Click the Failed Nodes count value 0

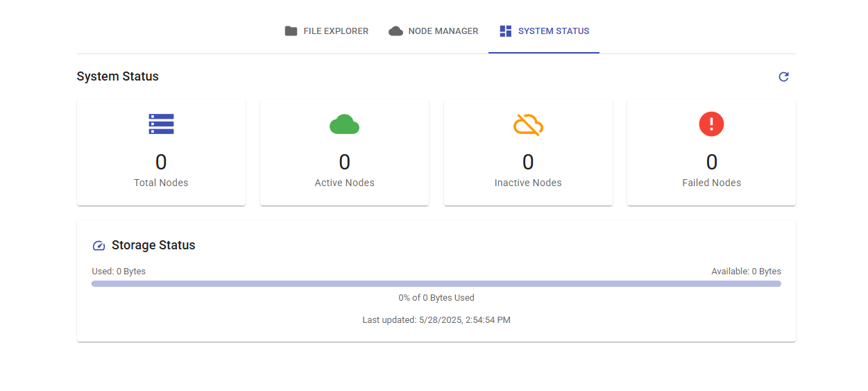(711, 162)
